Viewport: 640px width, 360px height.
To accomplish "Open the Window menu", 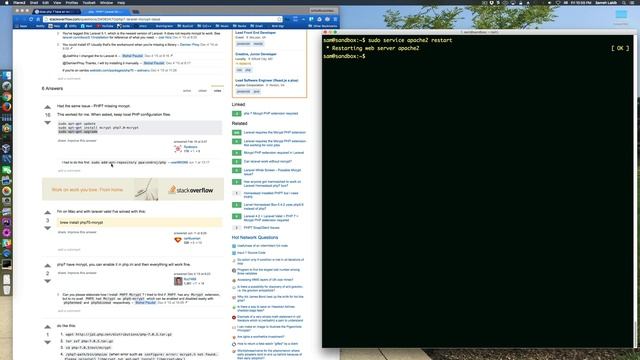I will click(x=107, y=2).
